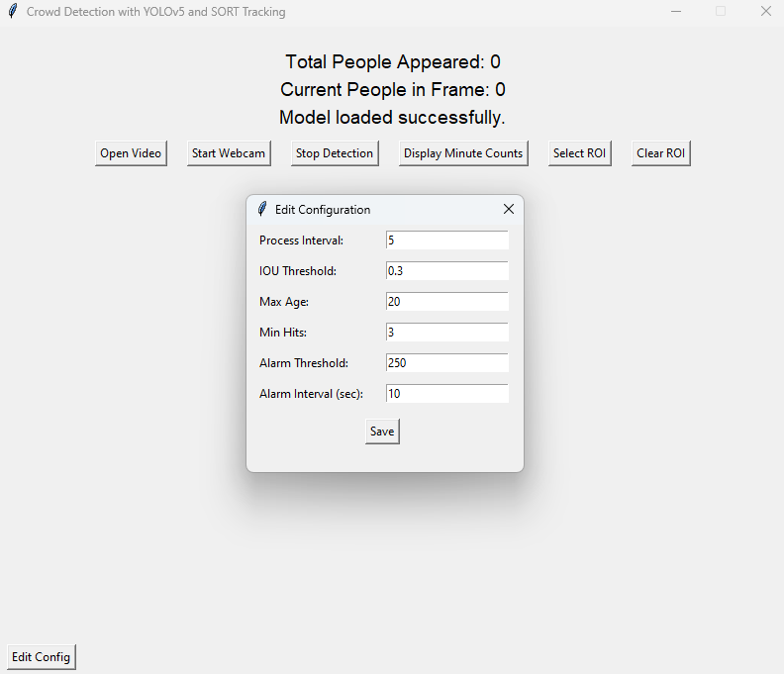Click 'Total People Appeared: 0' text

[393, 62]
